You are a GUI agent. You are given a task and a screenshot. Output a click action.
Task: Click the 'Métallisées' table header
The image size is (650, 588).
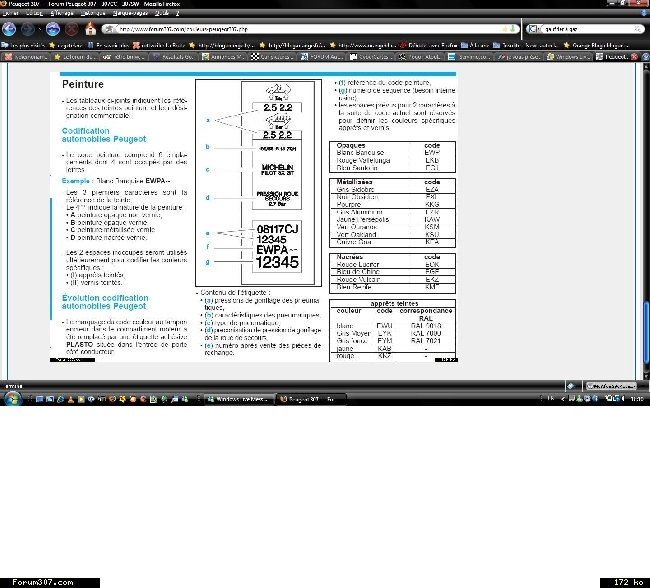[354, 182]
